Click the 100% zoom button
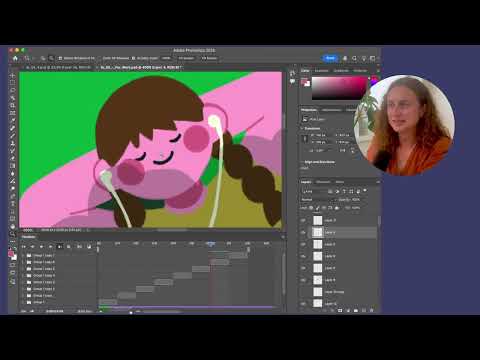The image size is (480, 360). click(166, 58)
